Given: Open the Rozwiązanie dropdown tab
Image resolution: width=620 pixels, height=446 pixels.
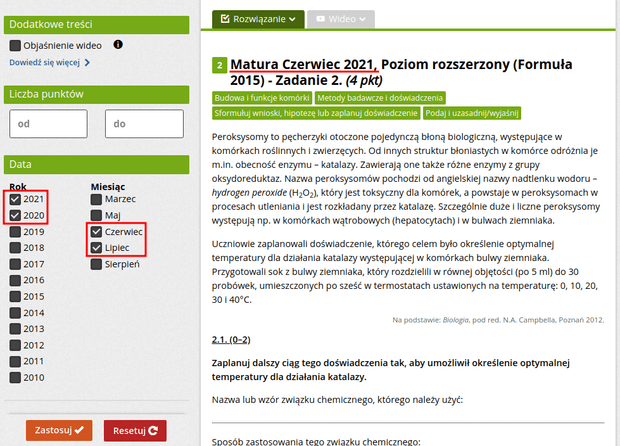Looking at the screenshot, I should 258,19.
